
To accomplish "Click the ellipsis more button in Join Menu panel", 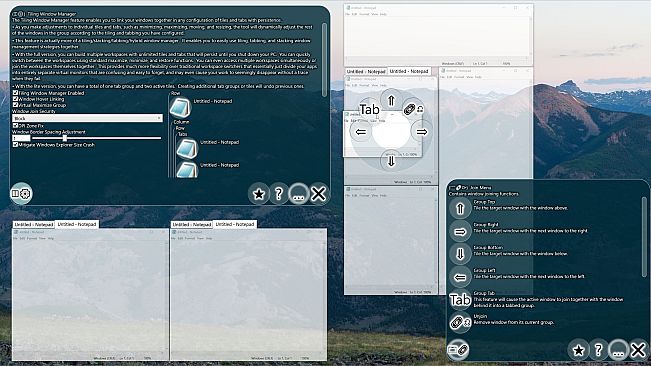I will pos(618,350).
